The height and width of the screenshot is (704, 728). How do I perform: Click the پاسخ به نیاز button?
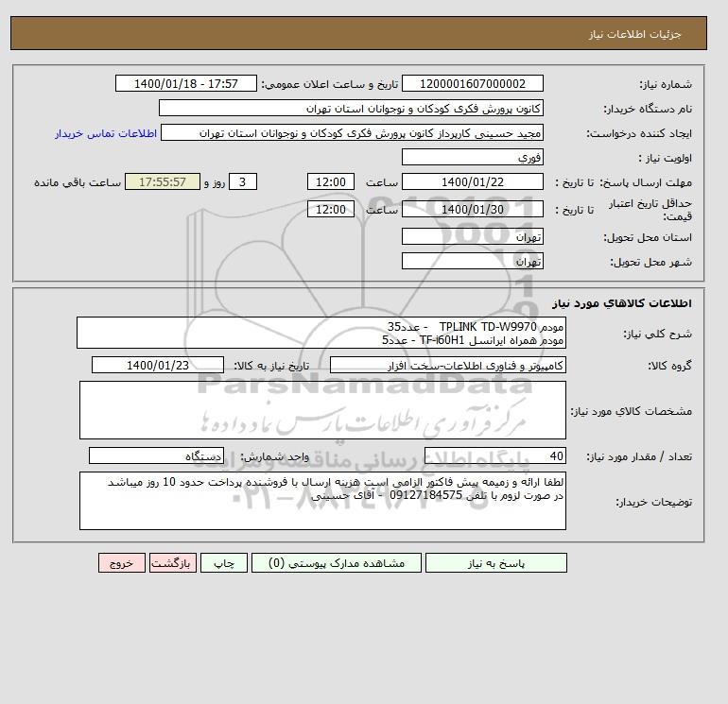(x=495, y=563)
